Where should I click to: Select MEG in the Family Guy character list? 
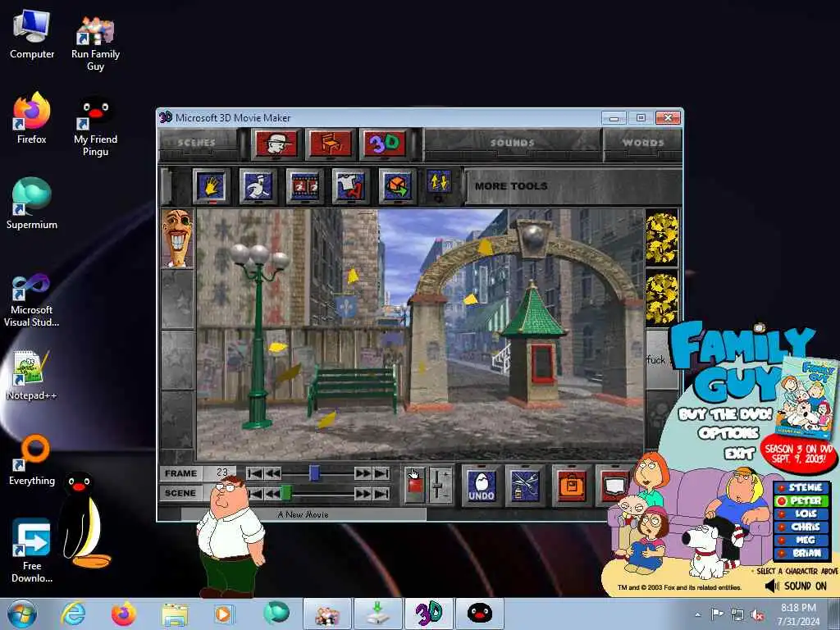tap(801, 540)
